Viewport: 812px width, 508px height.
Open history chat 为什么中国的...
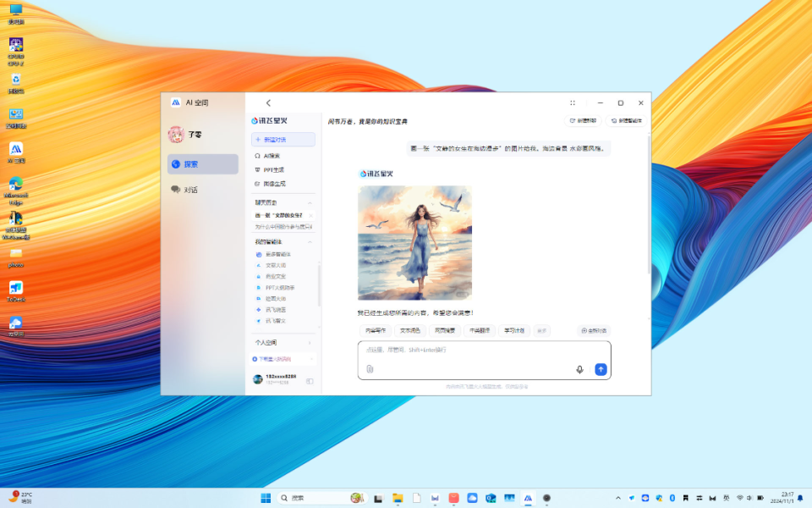(x=283, y=227)
